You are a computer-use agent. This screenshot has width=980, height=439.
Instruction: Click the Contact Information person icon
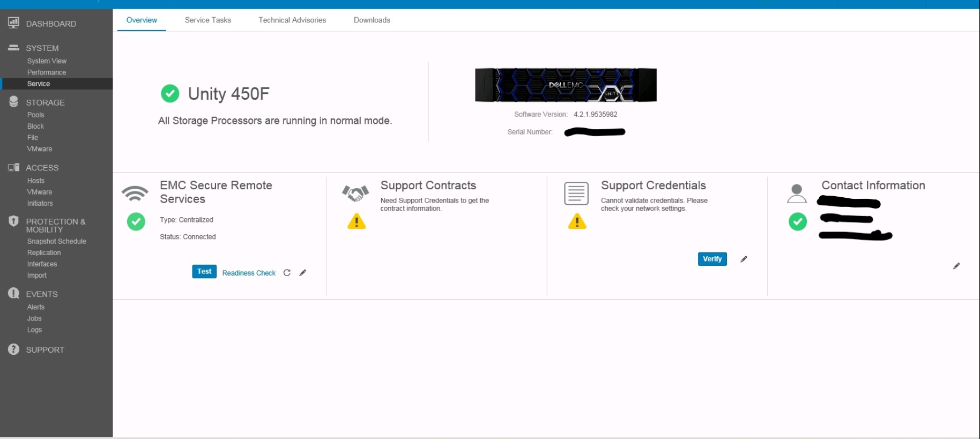click(797, 194)
